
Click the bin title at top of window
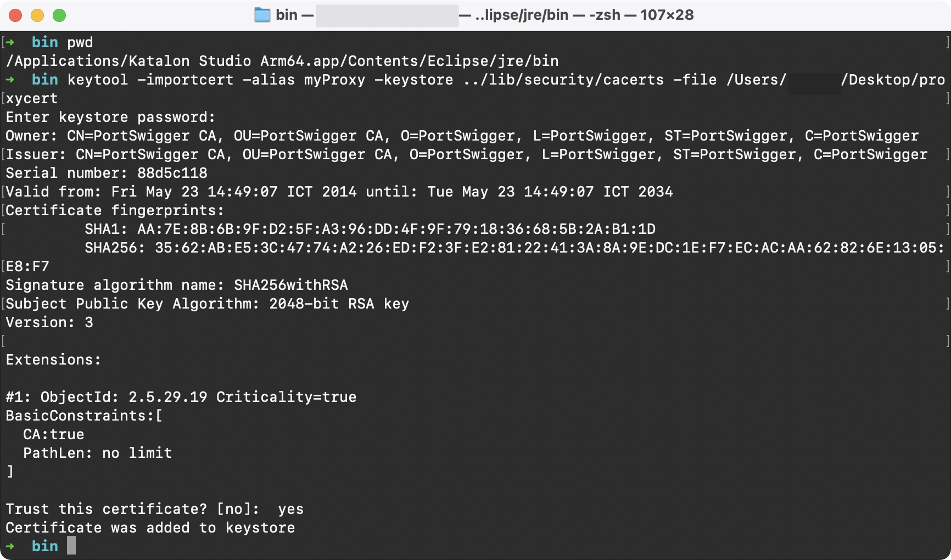click(288, 15)
